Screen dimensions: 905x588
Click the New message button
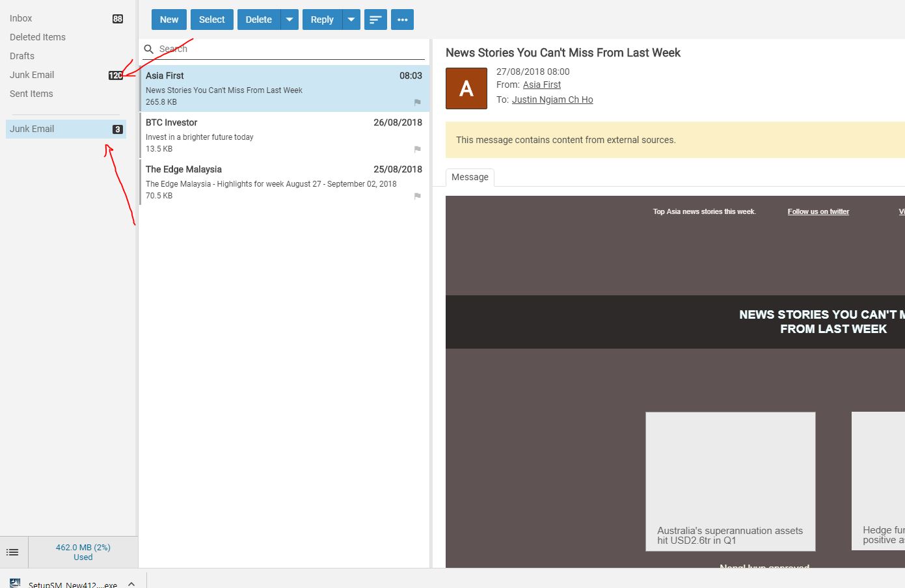169,20
